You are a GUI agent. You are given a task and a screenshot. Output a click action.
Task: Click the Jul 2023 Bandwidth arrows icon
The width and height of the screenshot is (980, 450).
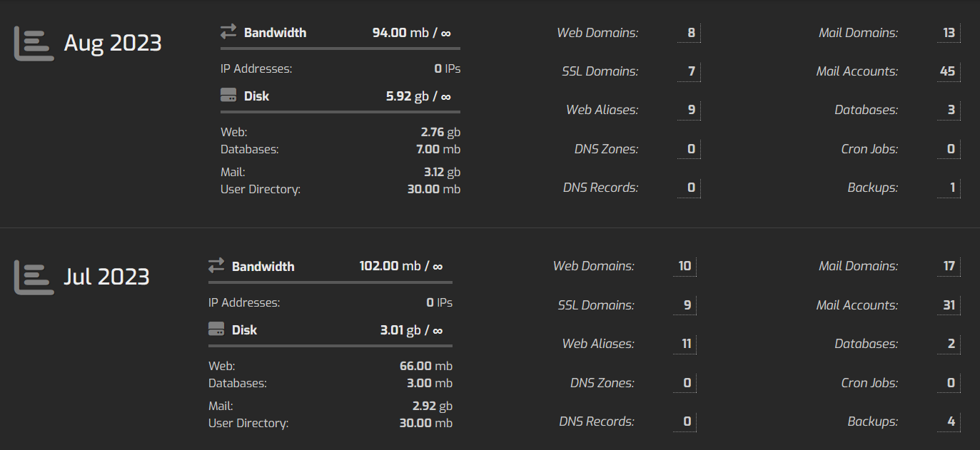[216, 266]
